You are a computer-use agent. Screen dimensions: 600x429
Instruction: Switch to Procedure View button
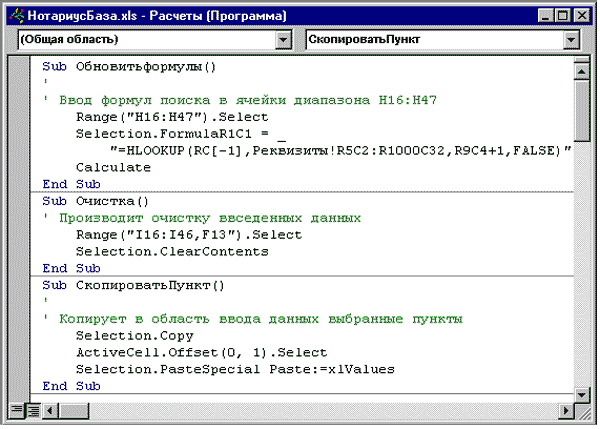(16, 411)
